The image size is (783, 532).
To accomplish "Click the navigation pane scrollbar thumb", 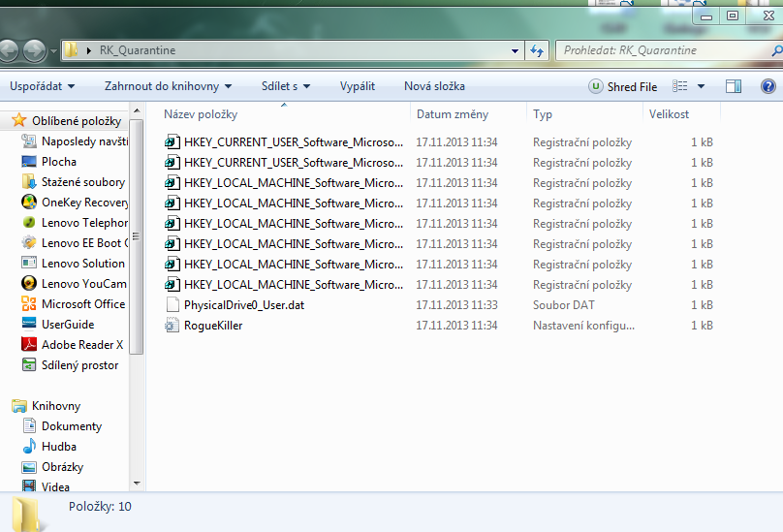I will click(137, 236).
